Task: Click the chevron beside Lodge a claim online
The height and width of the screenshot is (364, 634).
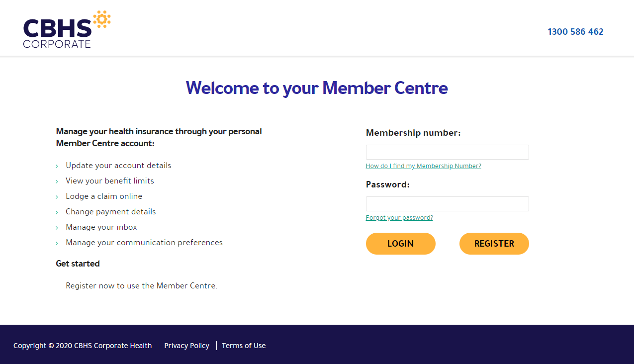Action: 57,197
